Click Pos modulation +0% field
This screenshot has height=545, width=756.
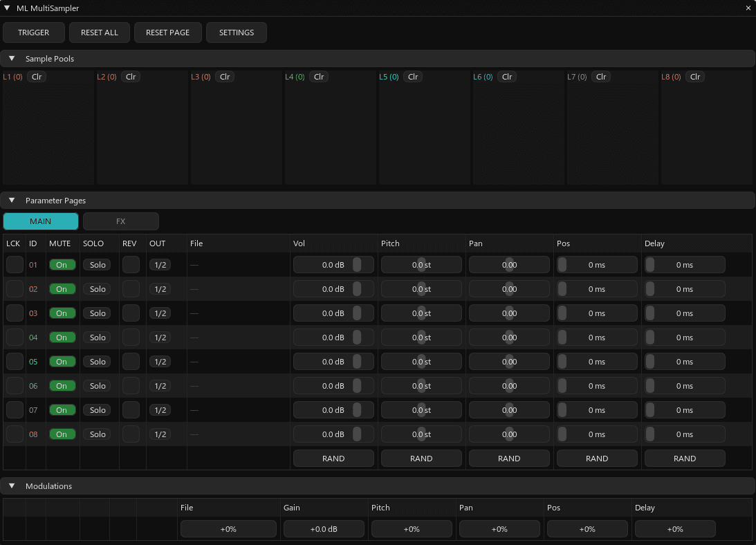pos(587,529)
